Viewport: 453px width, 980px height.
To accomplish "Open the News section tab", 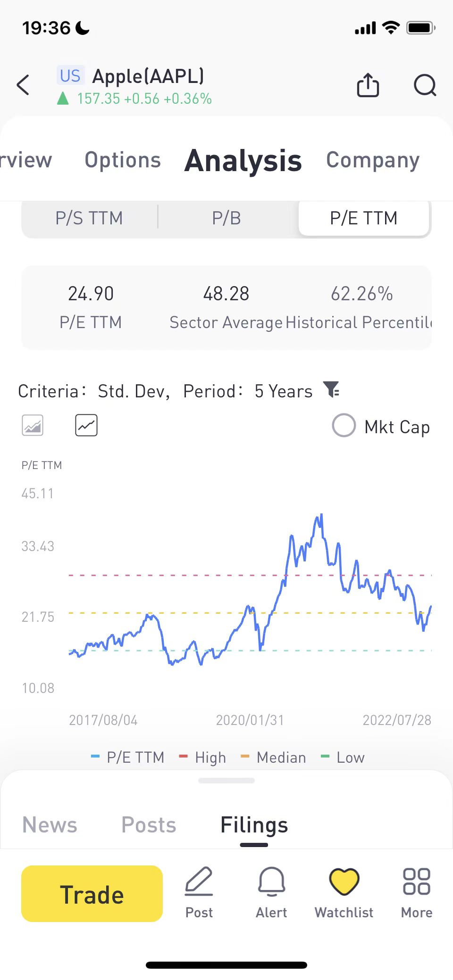I will [x=50, y=825].
